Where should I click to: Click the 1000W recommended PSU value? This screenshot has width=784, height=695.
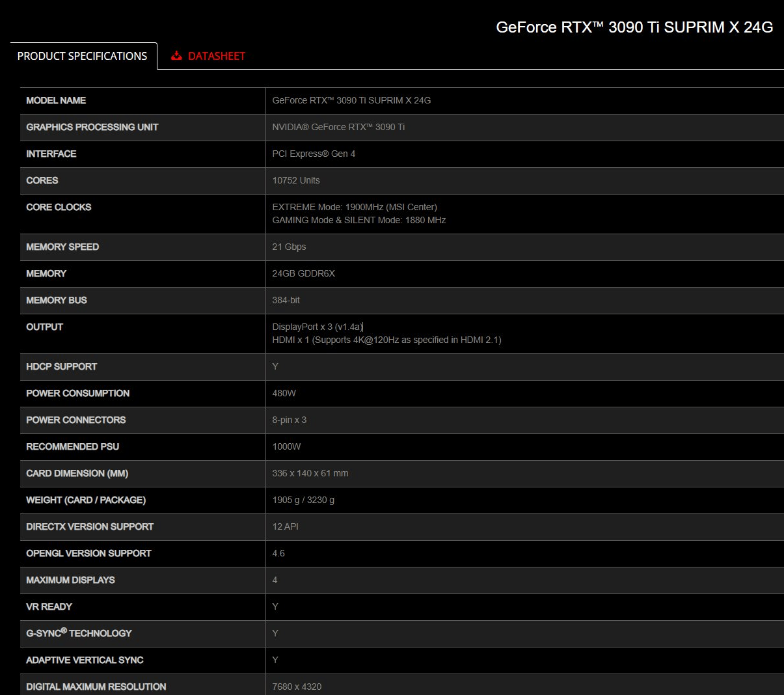coord(287,446)
